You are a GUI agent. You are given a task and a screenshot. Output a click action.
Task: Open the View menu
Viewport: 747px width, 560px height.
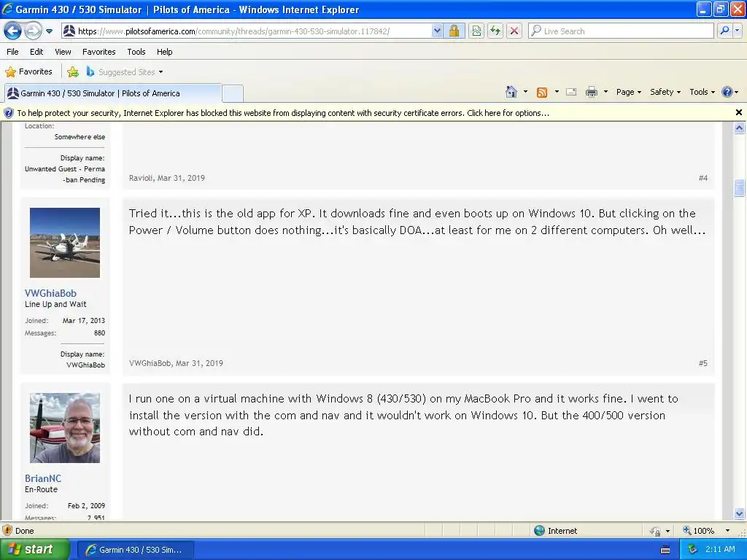[x=63, y=52]
